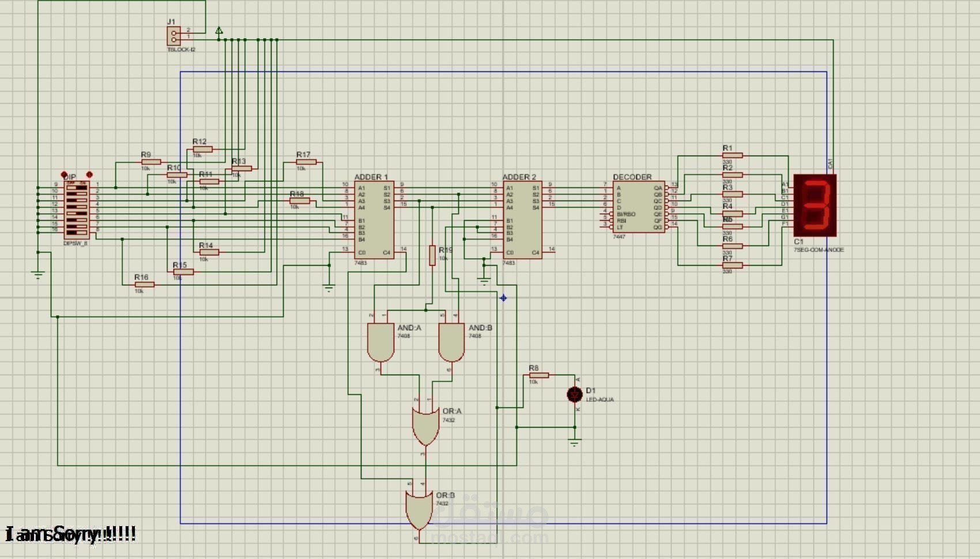Click resistor R8 feeding the LED
Viewport: 980px width, 559px height.
pyautogui.click(x=538, y=375)
